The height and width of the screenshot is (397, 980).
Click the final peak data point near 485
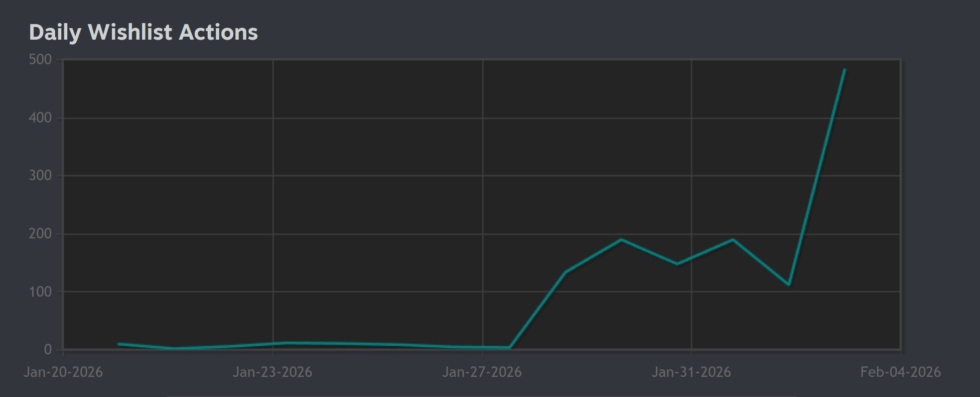pyautogui.click(x=845, y=70)
